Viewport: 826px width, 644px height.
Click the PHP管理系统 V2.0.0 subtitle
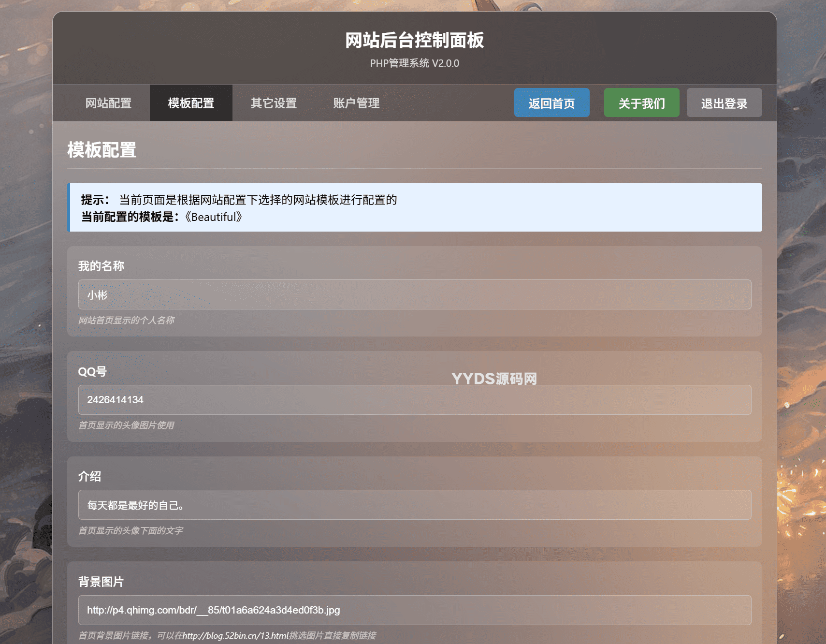(x=414, y=63)
